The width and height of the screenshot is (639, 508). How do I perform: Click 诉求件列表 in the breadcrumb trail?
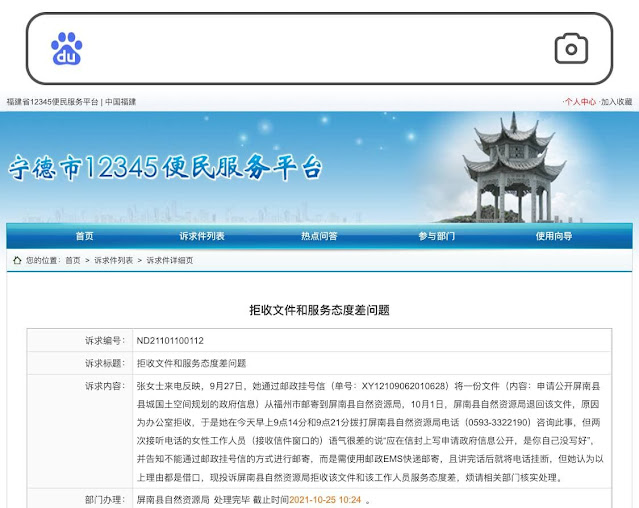[x=113, y=260]
